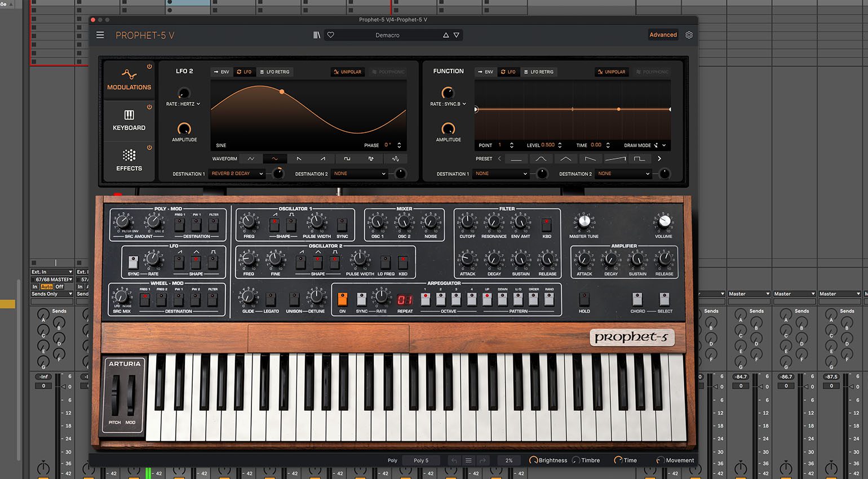Click LFO 2 UNIPOLAR button
This screenshot has width=868, height=479.
pos(347,72)
